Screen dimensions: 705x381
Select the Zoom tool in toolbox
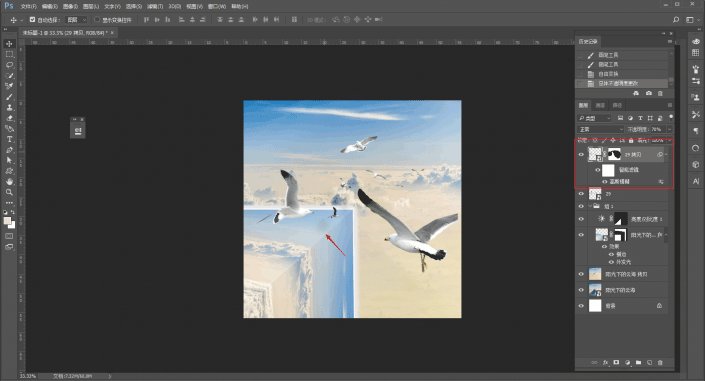pyautogui.click(x=9, y=192)
